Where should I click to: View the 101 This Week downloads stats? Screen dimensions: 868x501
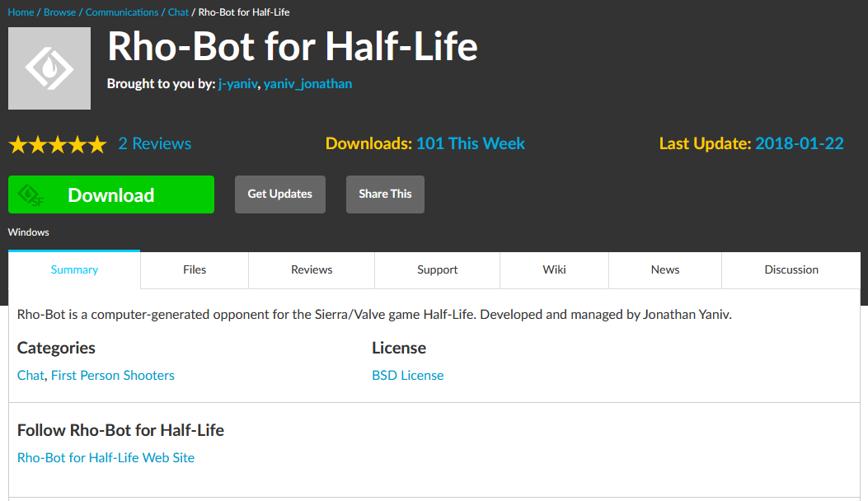coord(471,143)
